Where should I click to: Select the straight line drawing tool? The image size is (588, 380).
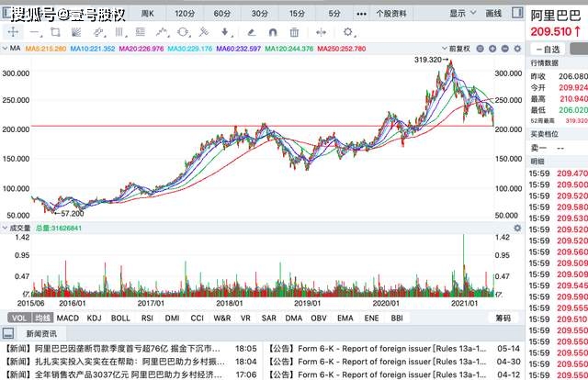[x=35, y=33]
